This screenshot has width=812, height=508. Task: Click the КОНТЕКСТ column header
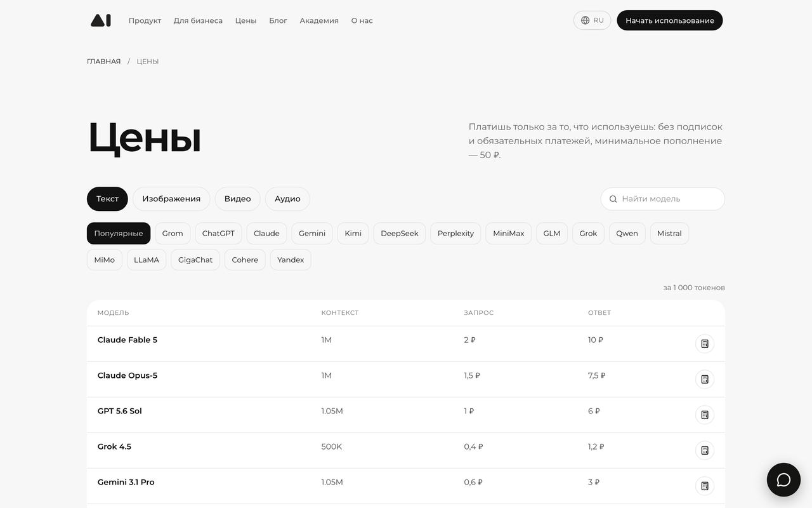(x=340, y=313)
